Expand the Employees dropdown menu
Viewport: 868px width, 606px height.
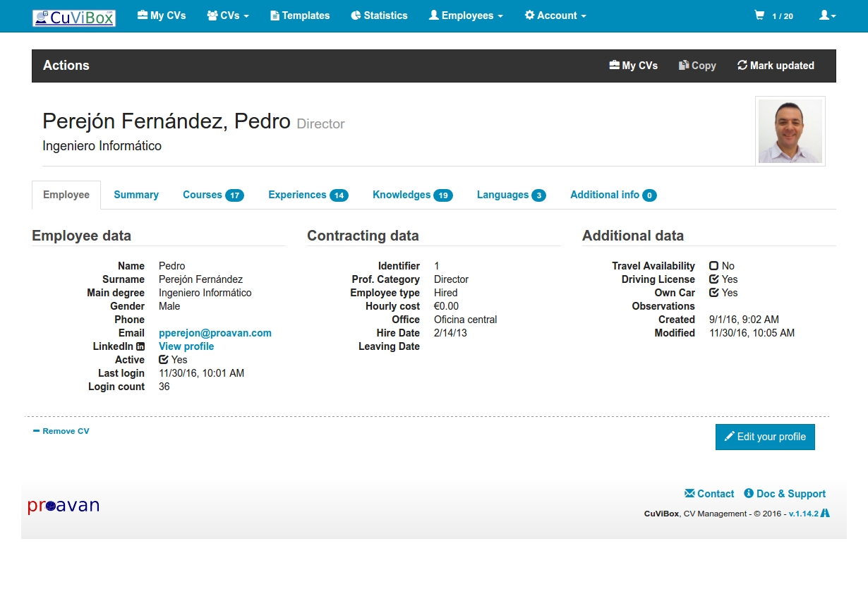466,16
